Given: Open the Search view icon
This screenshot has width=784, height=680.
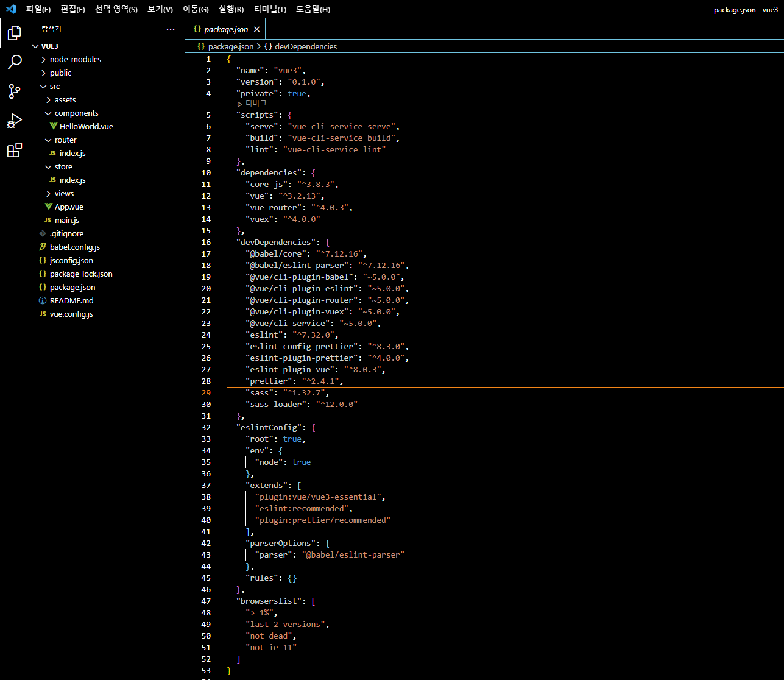Looking at the screenshot, I should pyautogui.click(x=15, y=62).
